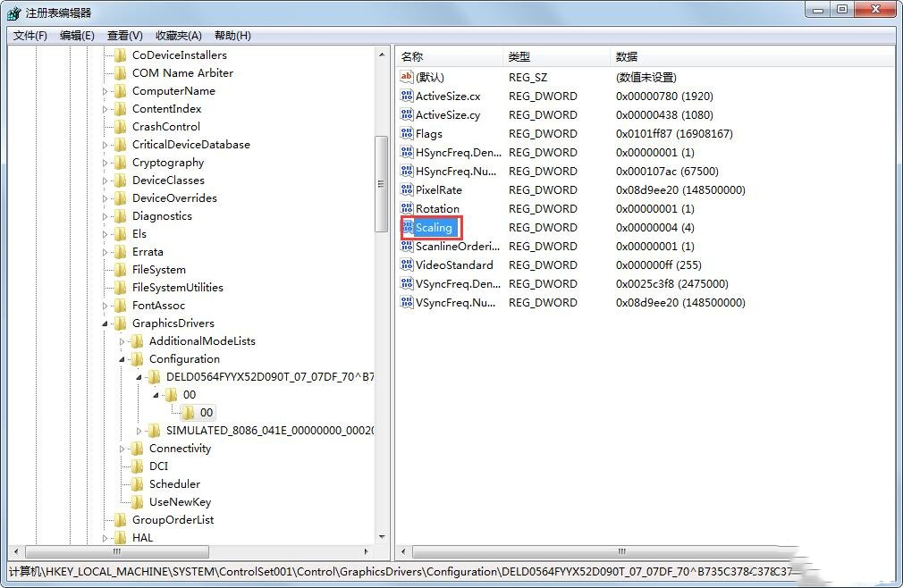Screen dimensions: 903x588
Task: Click the GraphicsDrivers folder icon
Action: pyautogui.click(x=121, y=323)
